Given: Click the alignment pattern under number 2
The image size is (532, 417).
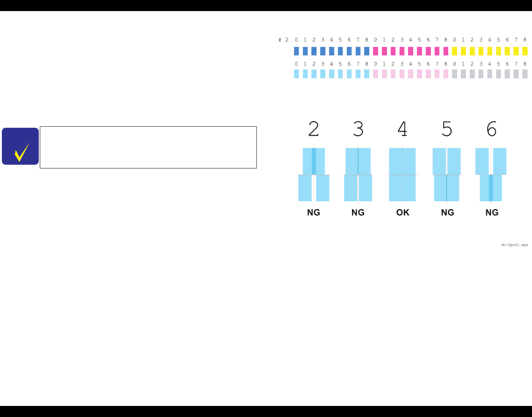Looking at the screenshot, I should coord(314,175).
